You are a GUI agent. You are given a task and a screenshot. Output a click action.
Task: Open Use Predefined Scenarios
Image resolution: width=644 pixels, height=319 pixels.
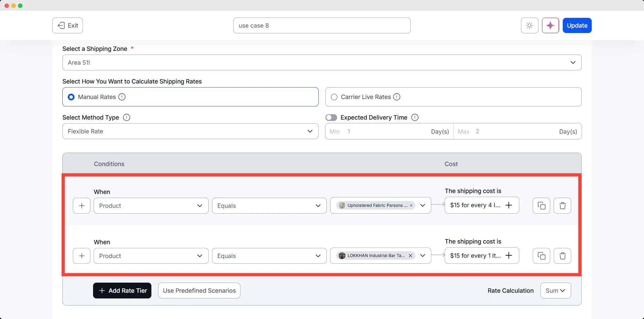click(199, 291)
